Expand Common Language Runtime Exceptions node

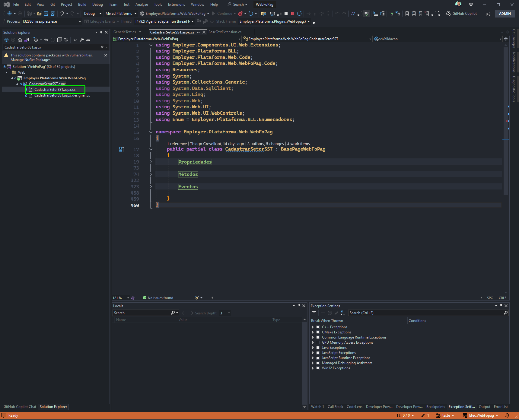coord(313,337)
